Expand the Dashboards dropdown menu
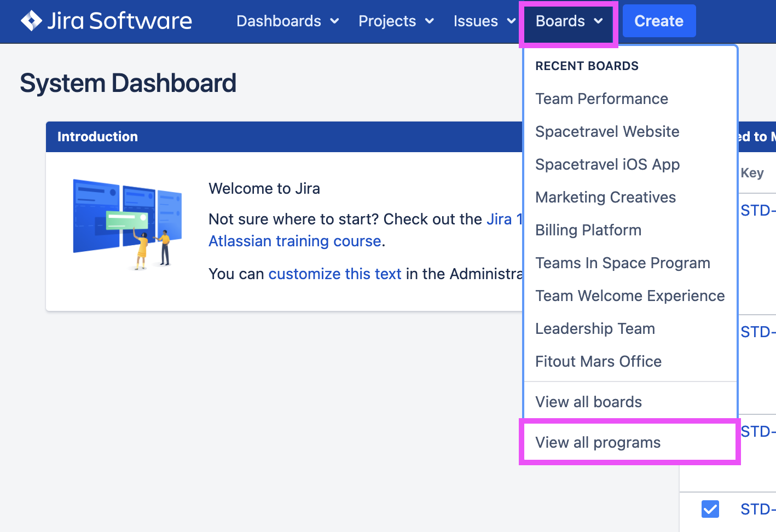Image resolution: width=776 pixels, height=532 pixels. coord(287,21)
